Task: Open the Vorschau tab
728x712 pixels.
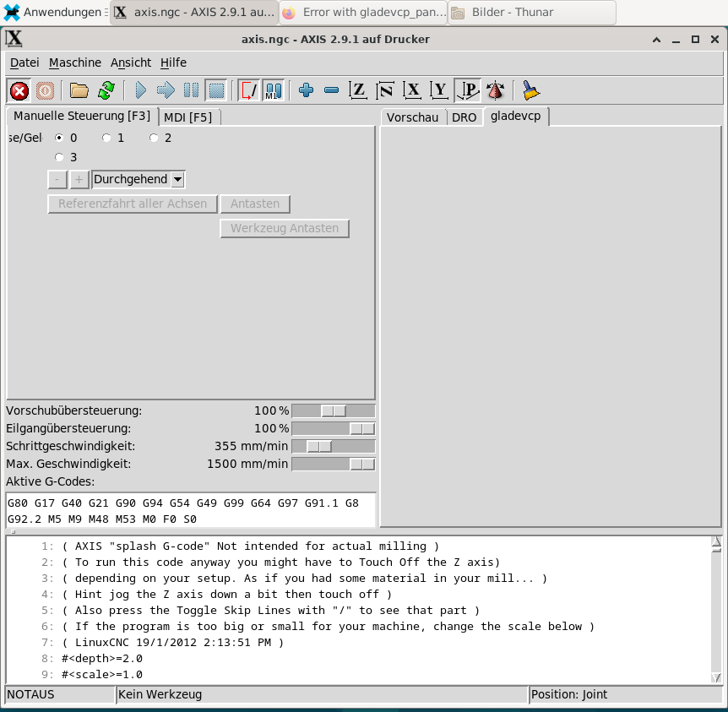Action: [x=413, y=117]
